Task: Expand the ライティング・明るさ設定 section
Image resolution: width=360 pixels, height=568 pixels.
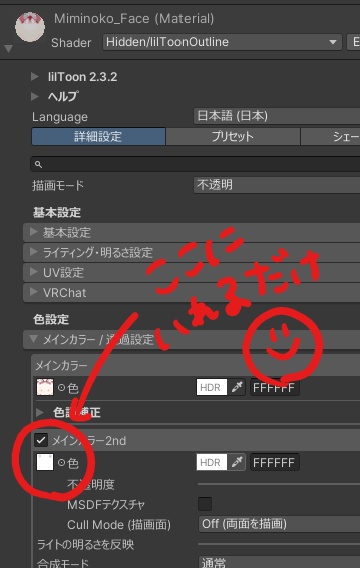Action: (192, 252)
